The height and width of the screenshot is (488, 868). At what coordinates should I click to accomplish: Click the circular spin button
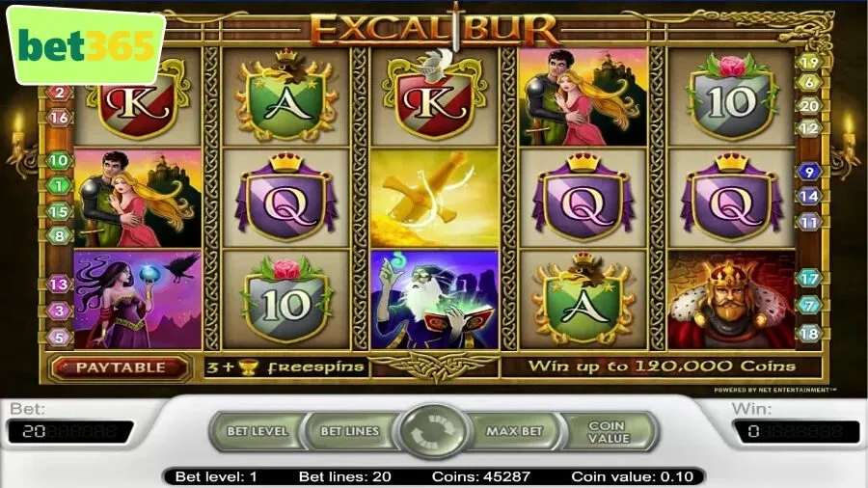coord(433,430)
